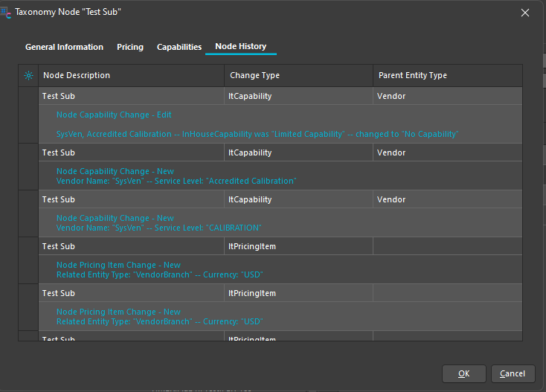Confirm with the OK button
The image size is (546, 392).
point(463,373)
